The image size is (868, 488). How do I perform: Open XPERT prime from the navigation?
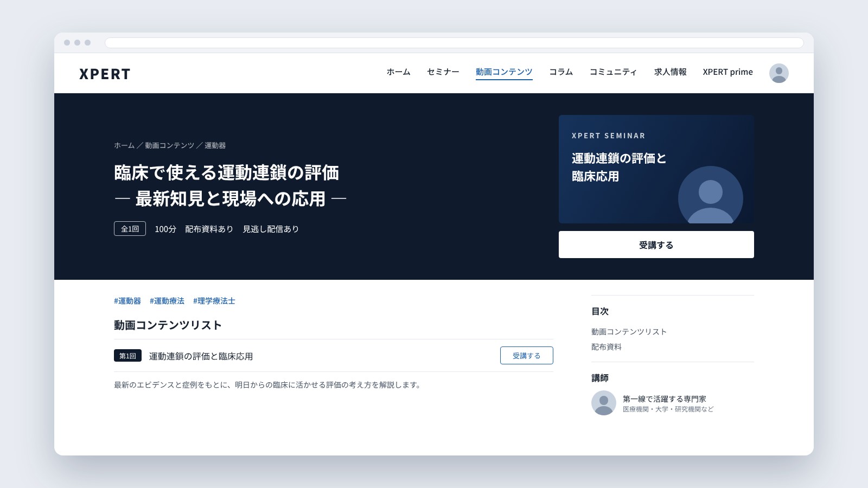pyautogui.click(x=727, y=72)
